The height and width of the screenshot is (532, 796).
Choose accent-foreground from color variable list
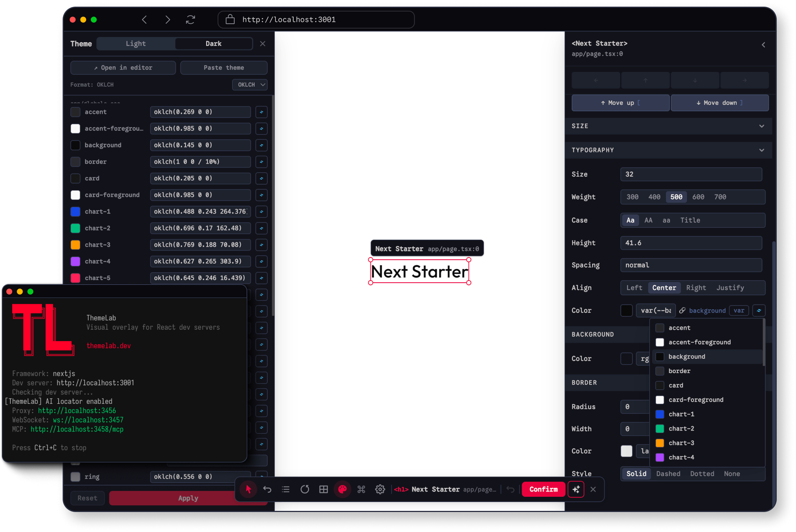[x=707, y=342]
